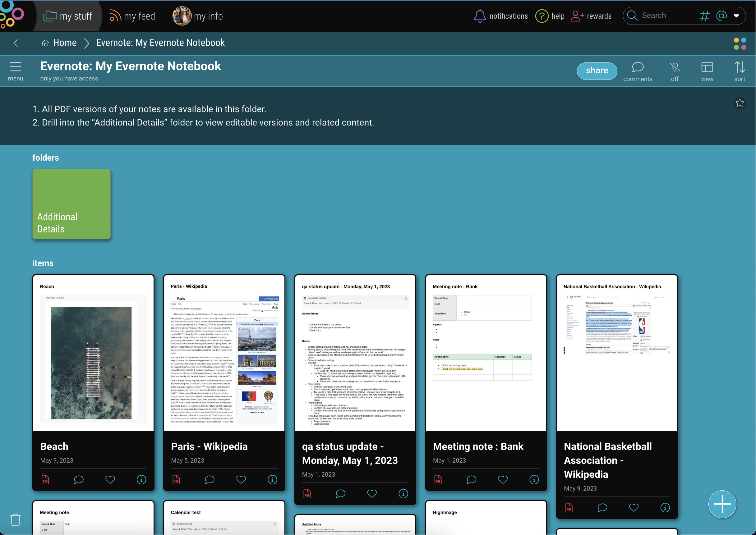Open comments on qa status update card
This screenshot has width=756, height=535.
[x=340, y=494]
